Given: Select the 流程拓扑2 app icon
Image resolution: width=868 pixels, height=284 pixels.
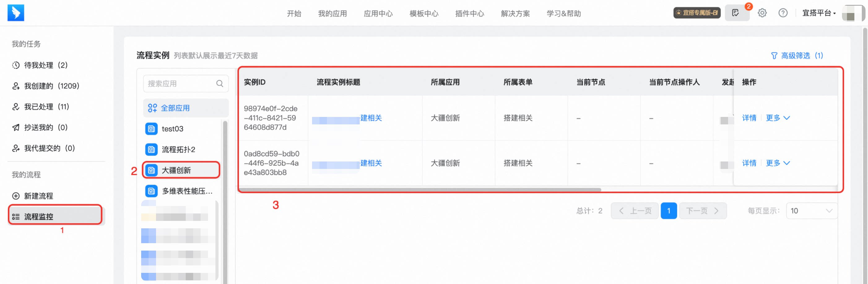Looking at the screenshot, I should 151,149.
